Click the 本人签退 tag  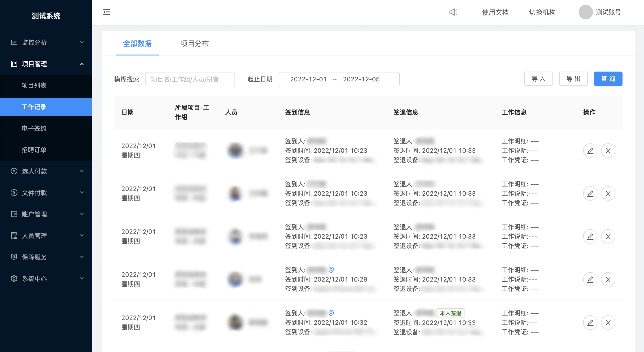pyautogui.click(x=450, y=313)
